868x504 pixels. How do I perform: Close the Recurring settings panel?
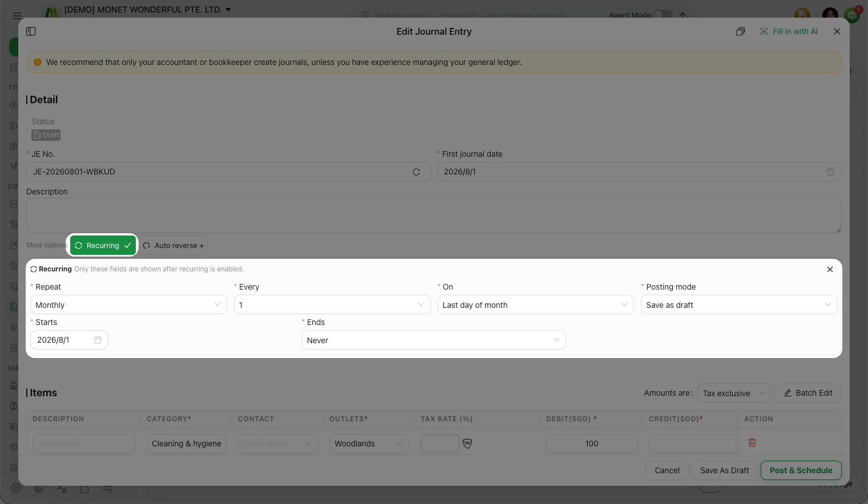[x=830, y=269]
